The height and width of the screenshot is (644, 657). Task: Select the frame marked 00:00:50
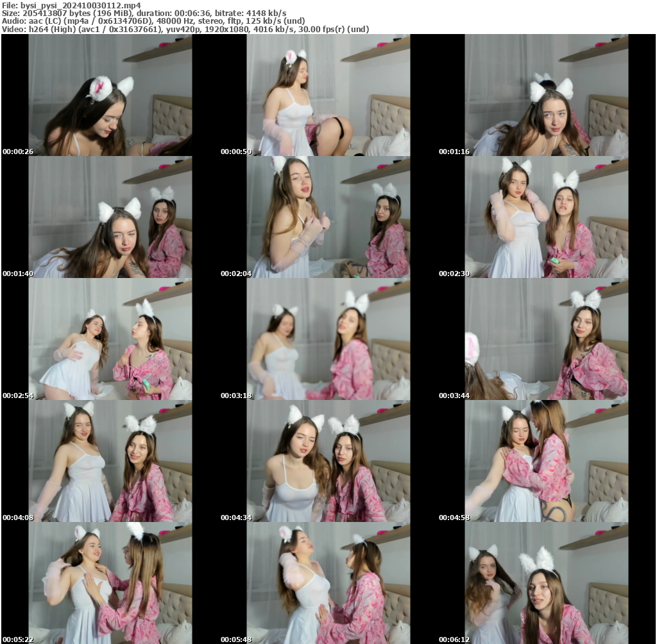(x=328, y=95)
